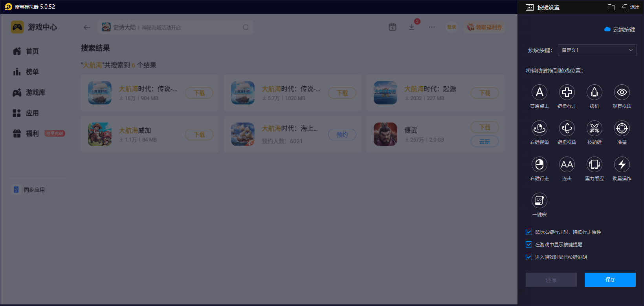The width and height of the screenshot is (644, 306).
Task: Open the downloads icon with red badge
Action: 412,27
